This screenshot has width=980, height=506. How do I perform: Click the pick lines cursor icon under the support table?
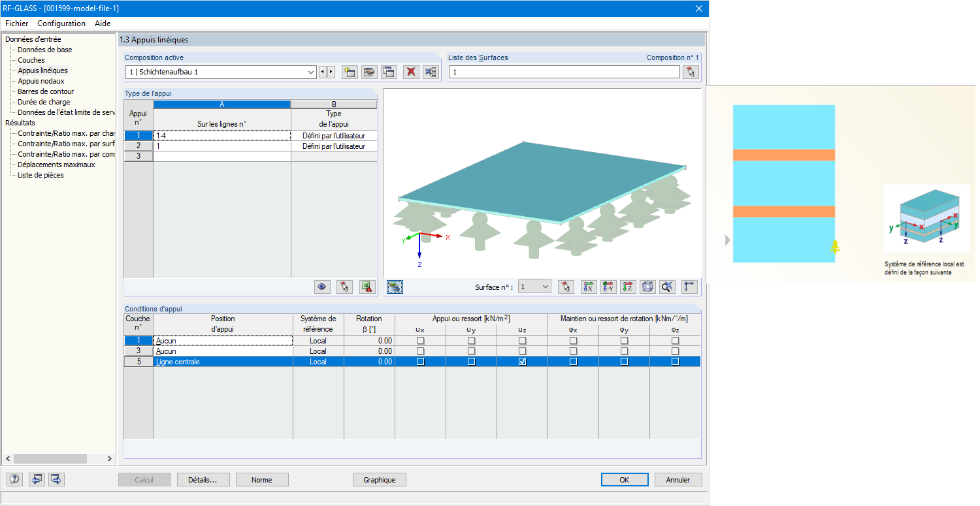coord(344,287)
